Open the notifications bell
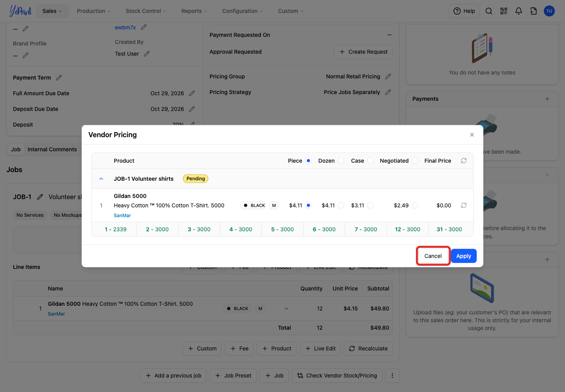565x392 pixels. point(519,11)
